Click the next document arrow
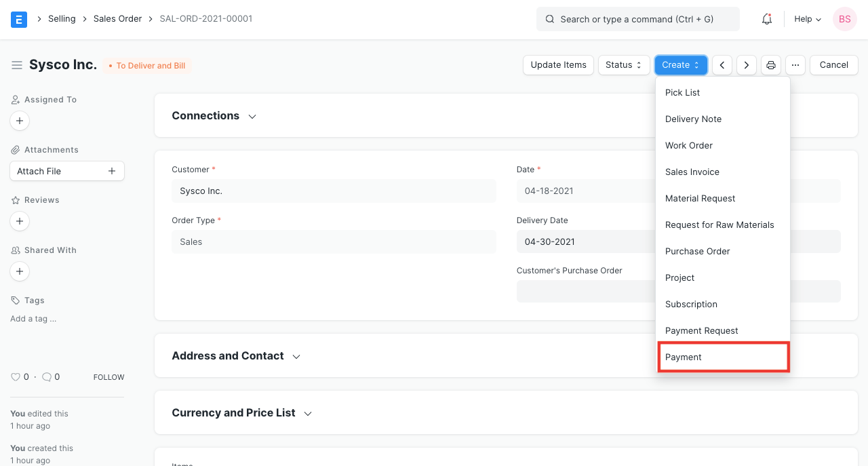The height and width of the screenshot is (466, 868). 746,64
